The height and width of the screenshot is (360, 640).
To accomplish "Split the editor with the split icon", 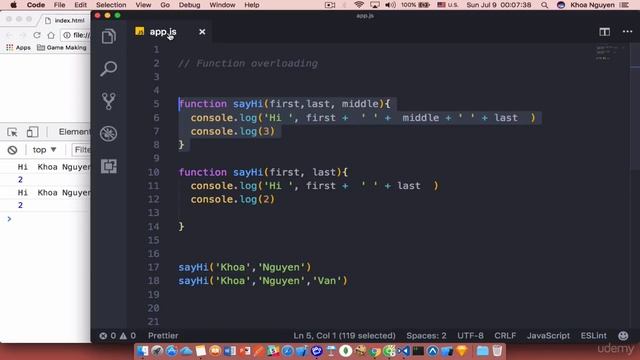I will point(604,32).
